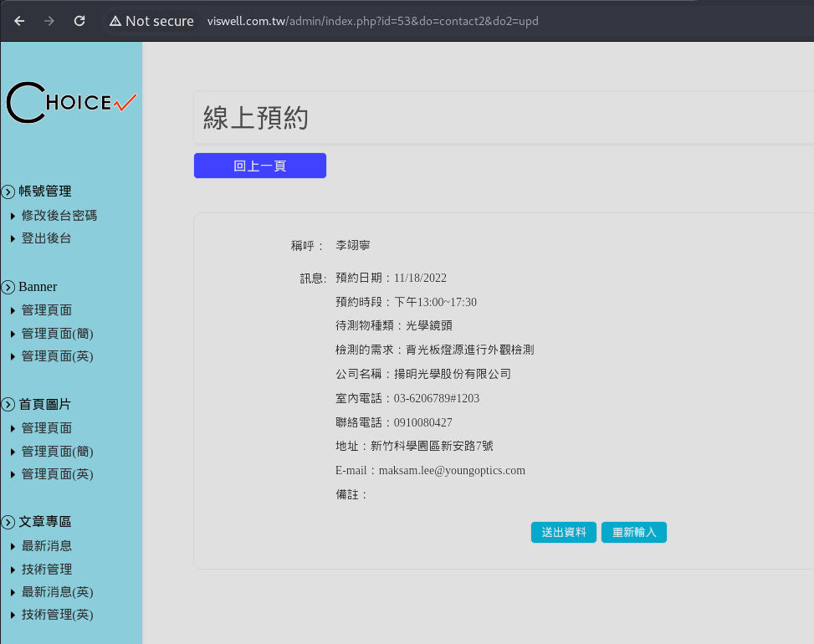Click the 預約時段 下午13:00~17:30 line
This screenshot has width=814, height=644.
point(406,302)
